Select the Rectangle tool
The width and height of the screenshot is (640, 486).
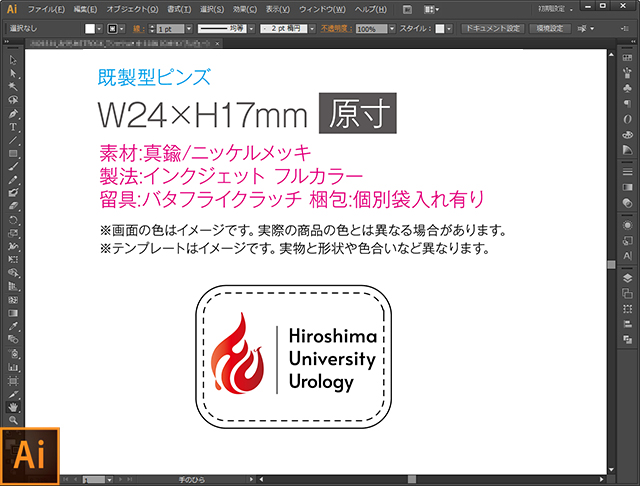[x=13, y=153]
